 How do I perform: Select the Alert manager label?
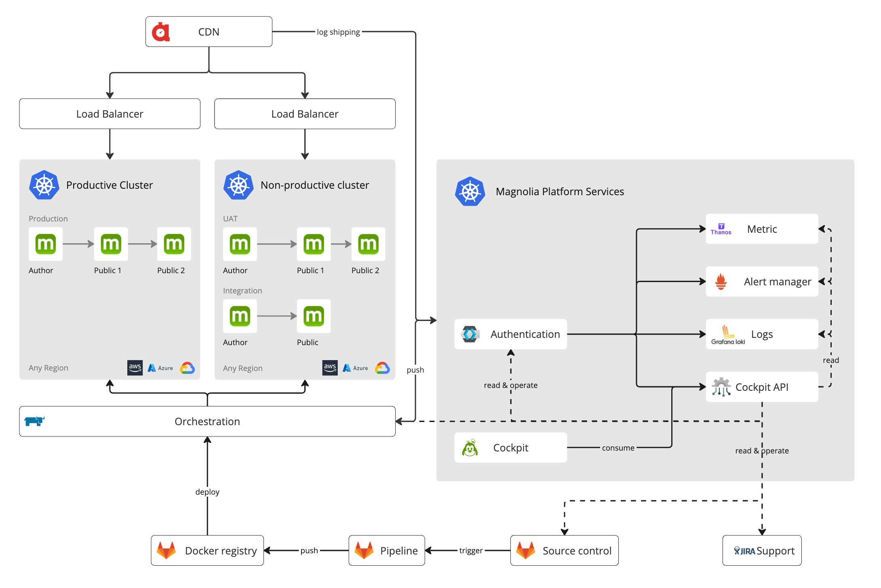pos(778,282)
